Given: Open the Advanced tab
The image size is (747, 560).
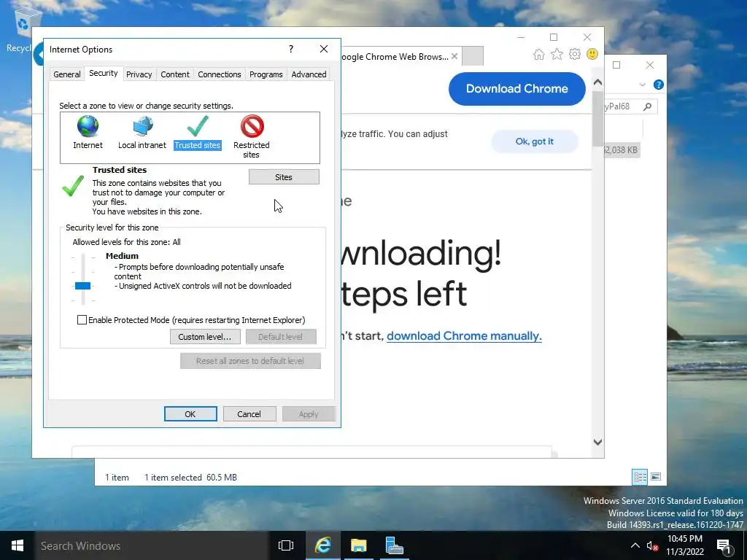Looking at the screenshot, I should pyautogui.click(x=309, y=74).
